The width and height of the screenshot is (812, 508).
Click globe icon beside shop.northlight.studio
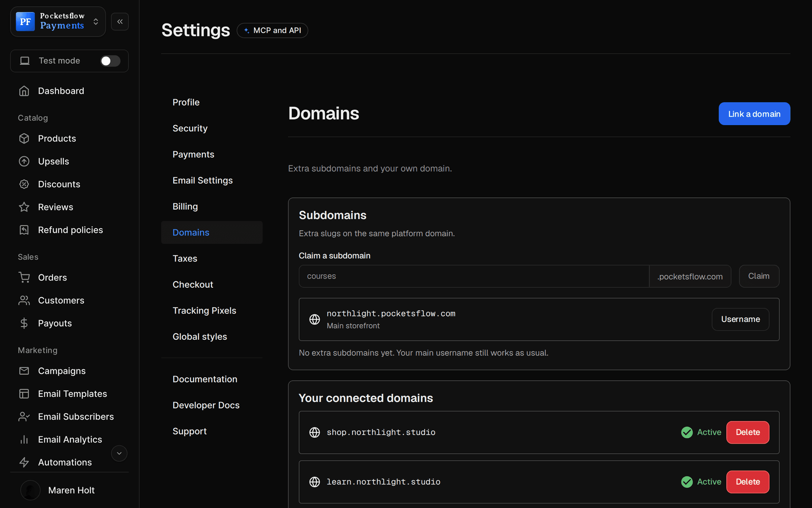tap(314, 432)
